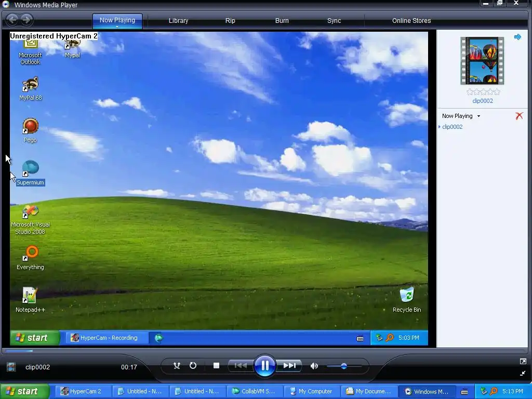Click the blue arrow above the album art
This screenshot has width=532, height=399.
pos(517,37)
